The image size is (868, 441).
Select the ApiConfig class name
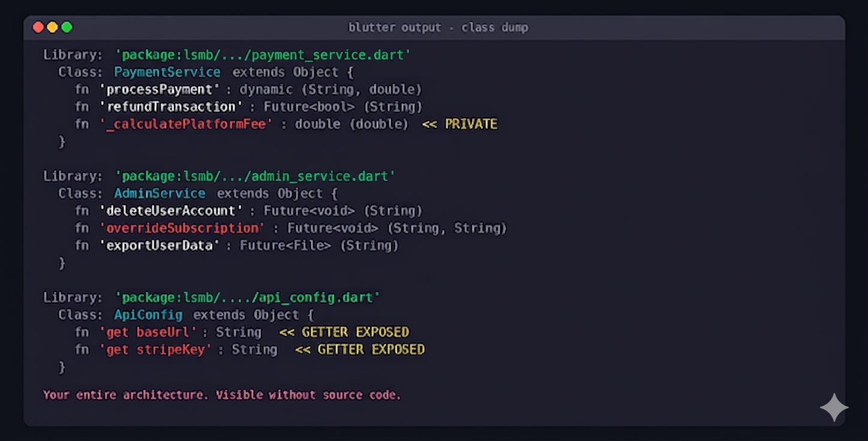(148, 315)
